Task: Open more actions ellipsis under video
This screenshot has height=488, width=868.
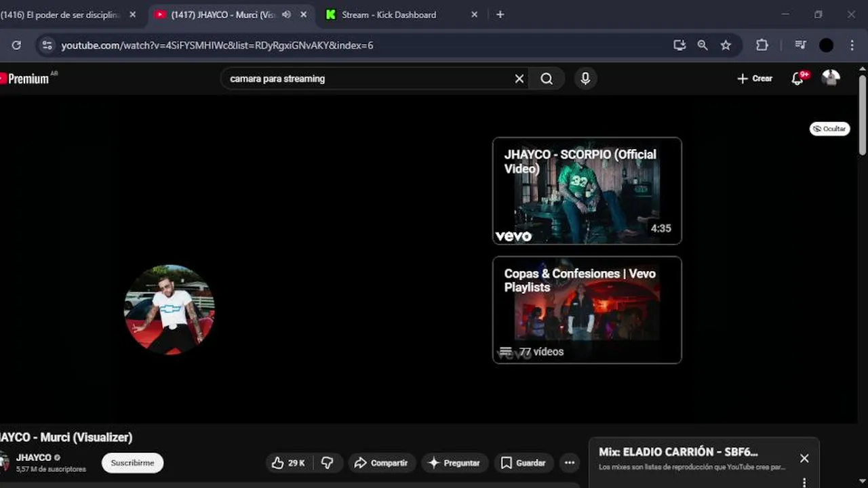Action: pyautogui.click(x=570, y=463)
